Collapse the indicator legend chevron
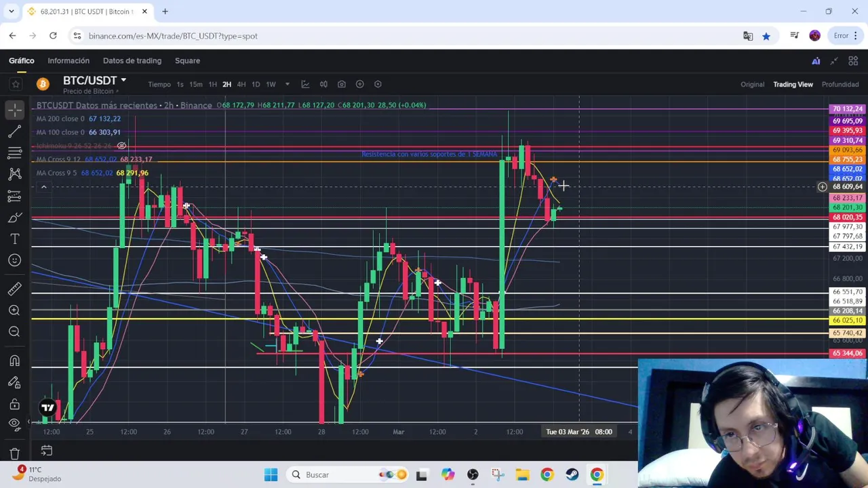Viewport: 868px width, 488px height. click(43, 187)
